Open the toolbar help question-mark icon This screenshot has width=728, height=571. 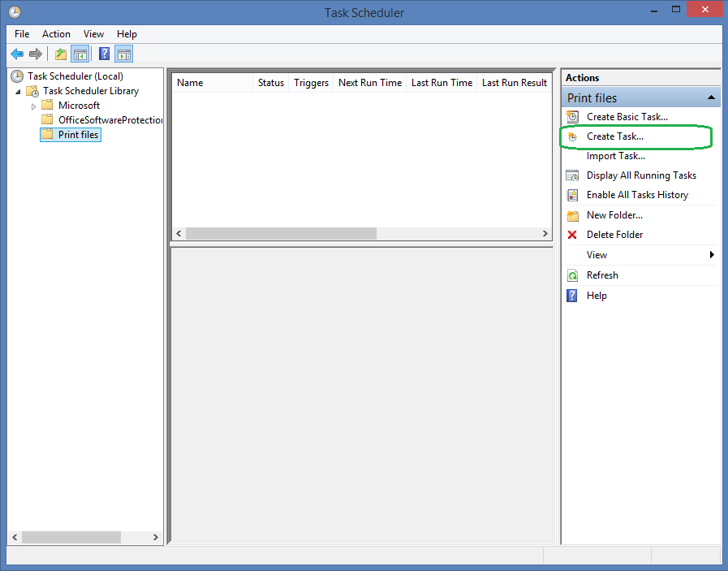coord(105,54)
